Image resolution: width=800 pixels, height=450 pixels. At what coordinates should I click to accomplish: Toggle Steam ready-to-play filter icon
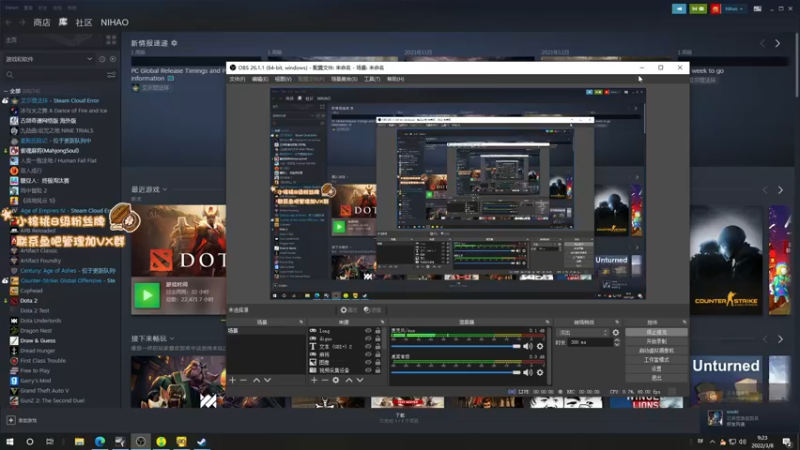[x=113, y=59]
